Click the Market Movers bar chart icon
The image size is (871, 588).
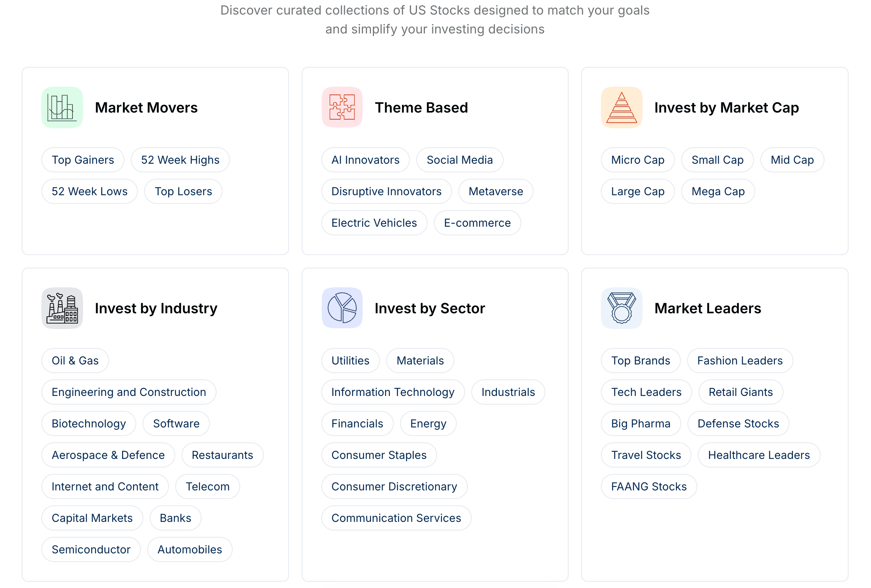(x=62, y=107)
